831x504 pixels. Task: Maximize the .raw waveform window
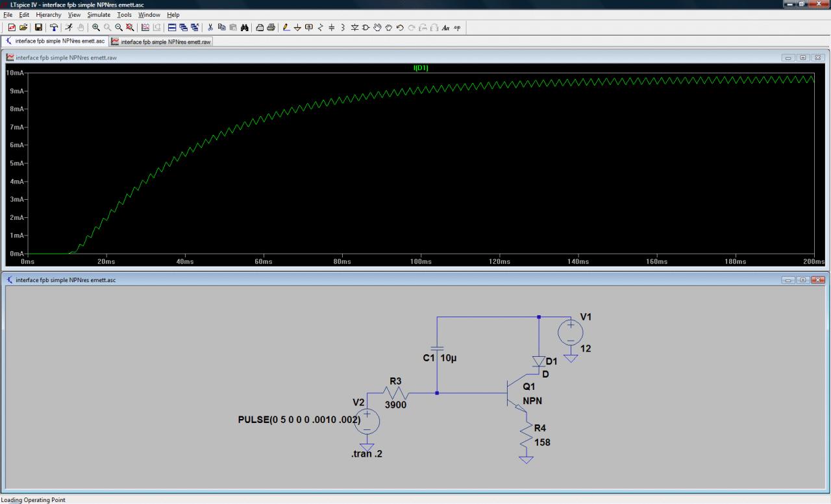click(803, 58)
